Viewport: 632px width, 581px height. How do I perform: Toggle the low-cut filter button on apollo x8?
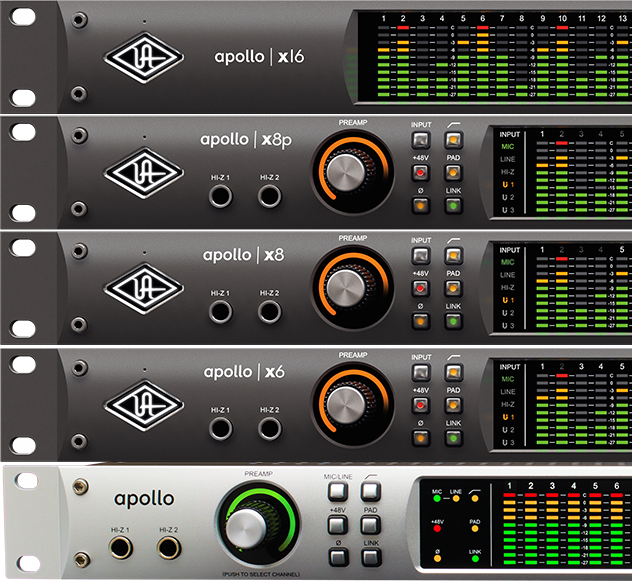(x=453, y=256)
